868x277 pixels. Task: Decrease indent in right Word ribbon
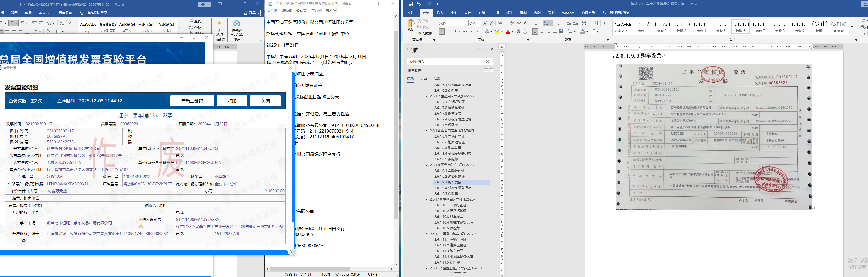point(569,23)
